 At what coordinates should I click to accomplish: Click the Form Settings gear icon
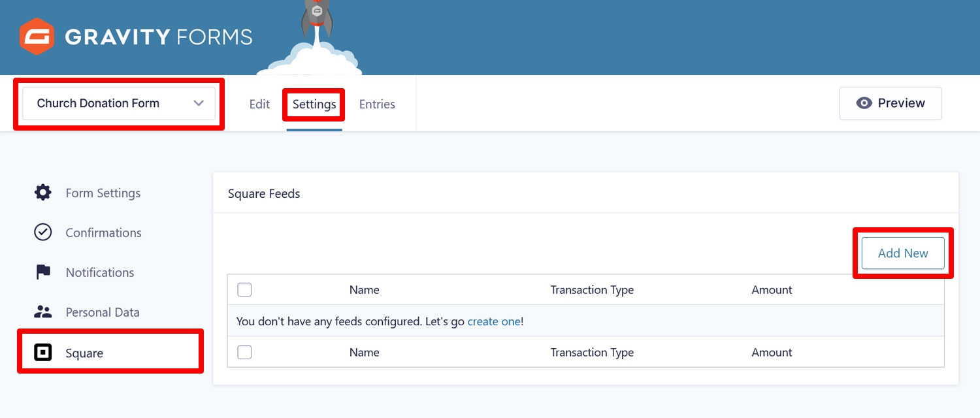[x=43, y=193]
